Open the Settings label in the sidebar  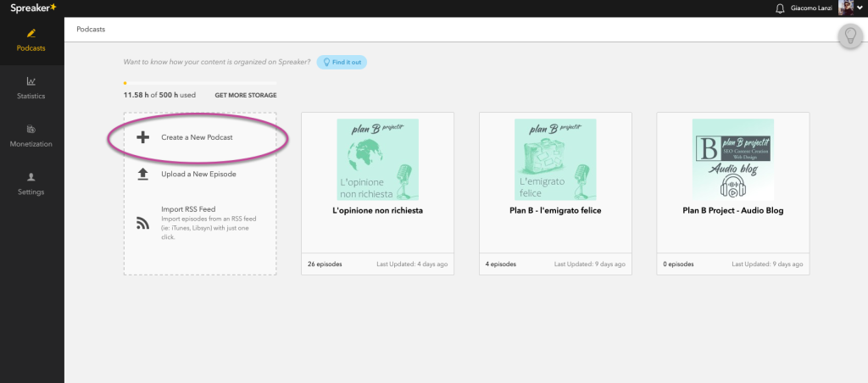point(31,192)
